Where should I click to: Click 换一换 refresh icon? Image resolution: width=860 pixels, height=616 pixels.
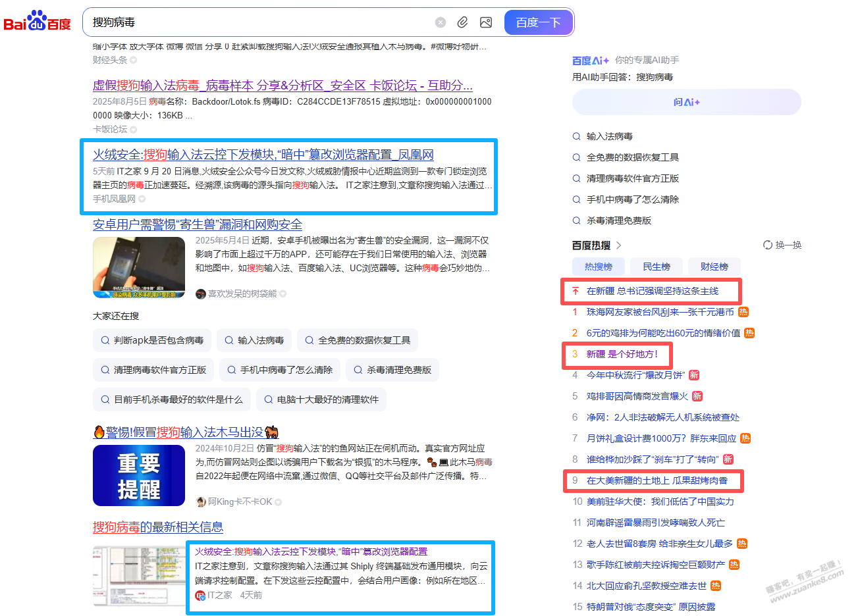[x=768, y=245]
